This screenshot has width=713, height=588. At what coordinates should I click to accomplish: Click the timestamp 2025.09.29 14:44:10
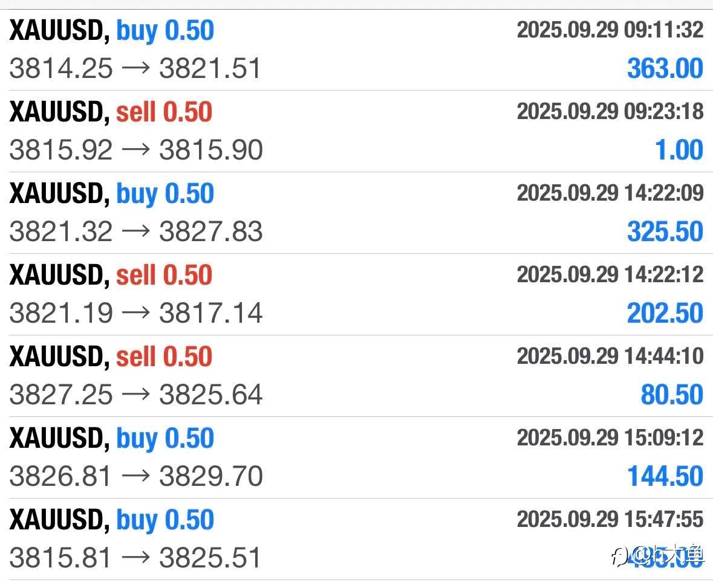coord(610,357)
